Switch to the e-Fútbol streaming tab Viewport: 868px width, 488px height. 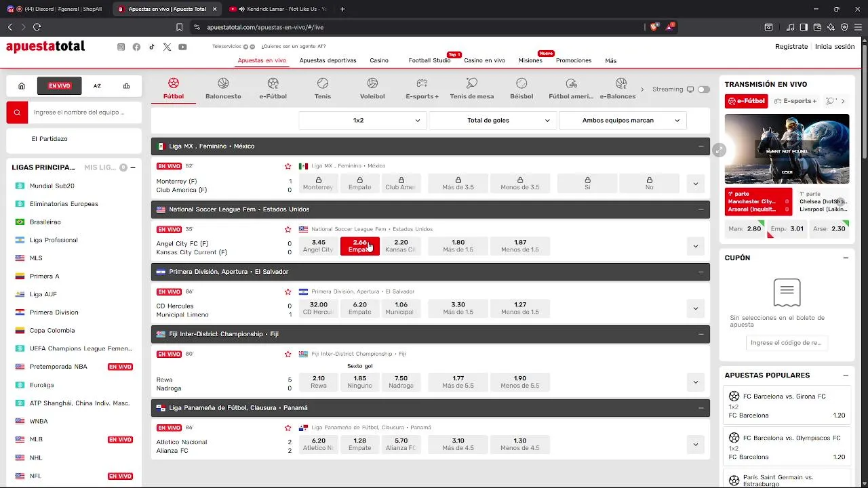point(746,101)
